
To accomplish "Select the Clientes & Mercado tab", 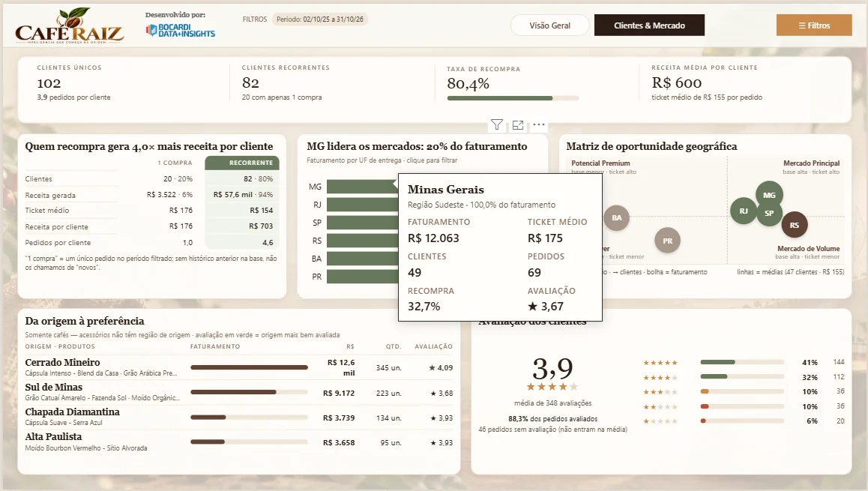I will click(649, 25).
